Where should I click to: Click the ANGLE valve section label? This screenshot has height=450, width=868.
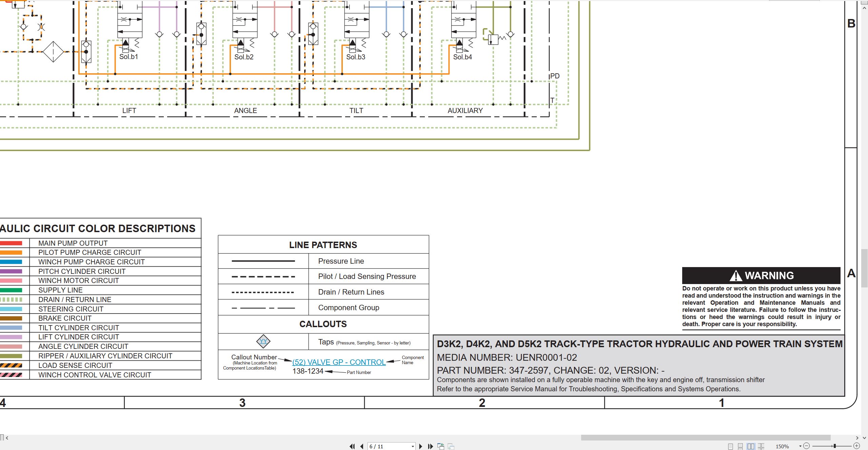245,111
